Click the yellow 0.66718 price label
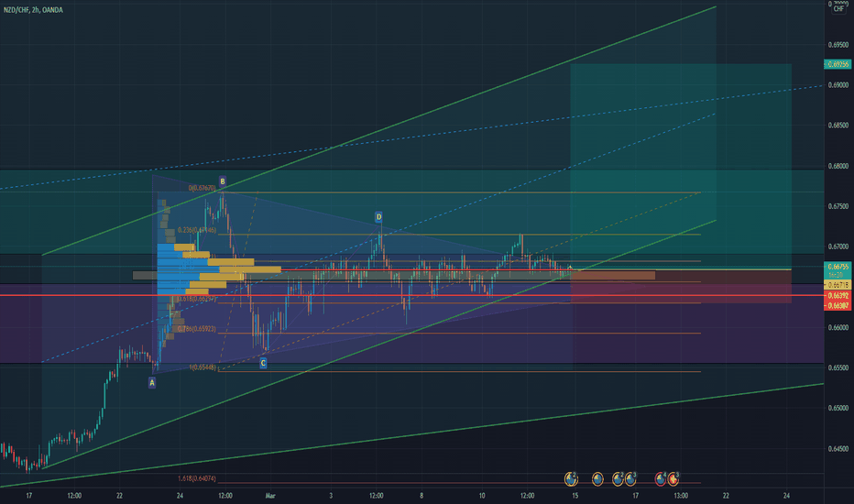 pyautogui.click(x=838, y=285)
